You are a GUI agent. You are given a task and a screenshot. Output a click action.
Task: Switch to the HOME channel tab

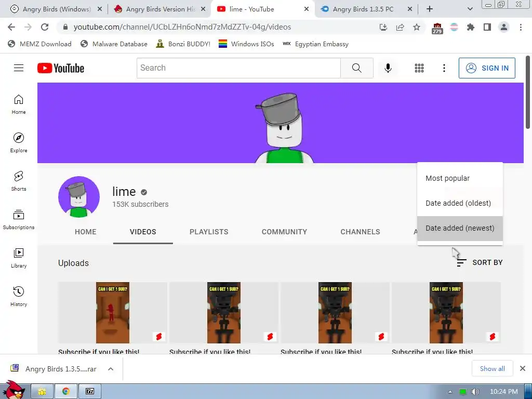(x=86, y=232)
